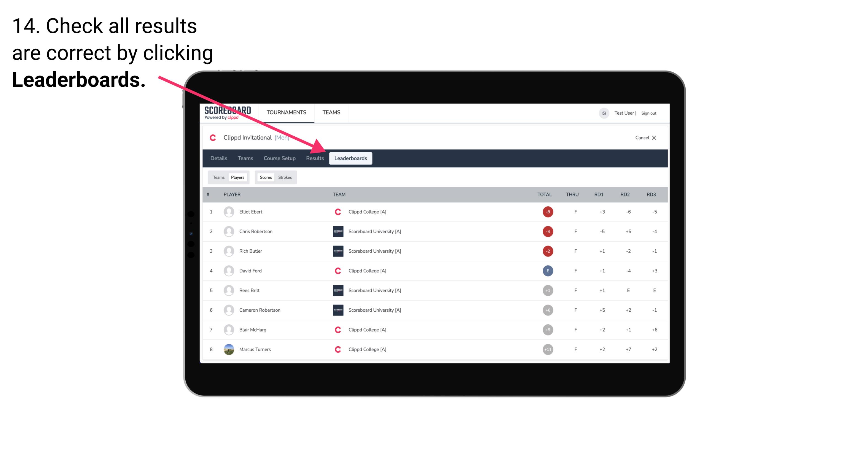The width and height of the screenshot is (868, 467).
Task: Click Clippd College team icon for Elliot Ebert
Action: [336, 211]
